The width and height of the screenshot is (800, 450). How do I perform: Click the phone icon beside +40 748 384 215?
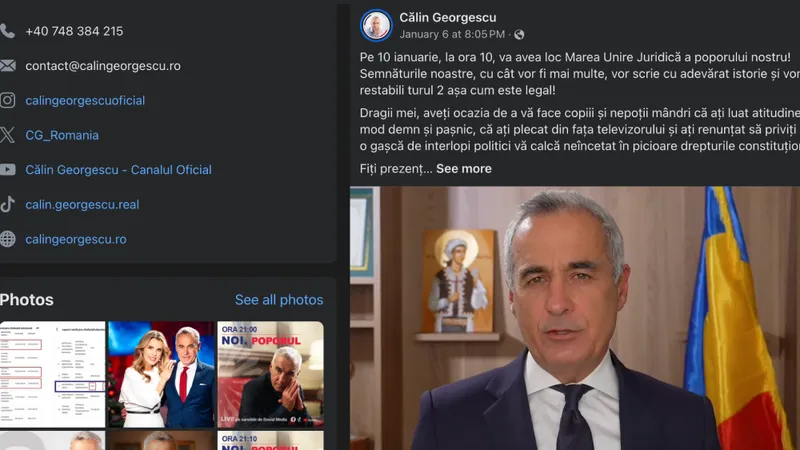pos(7,31)
